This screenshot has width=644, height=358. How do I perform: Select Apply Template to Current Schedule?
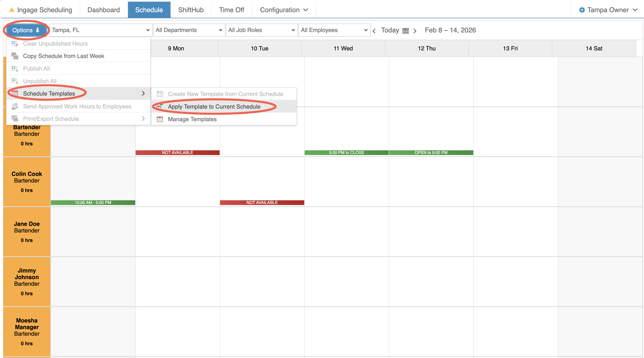click(214, 107)
